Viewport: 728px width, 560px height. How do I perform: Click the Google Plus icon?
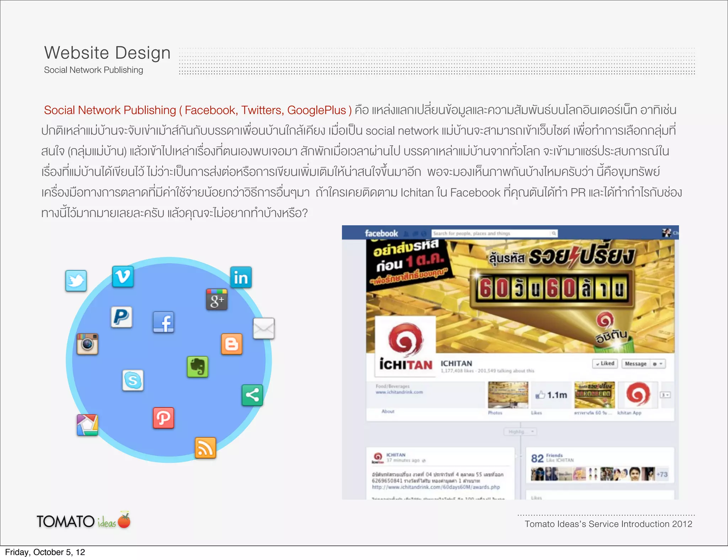pos(217,300)
